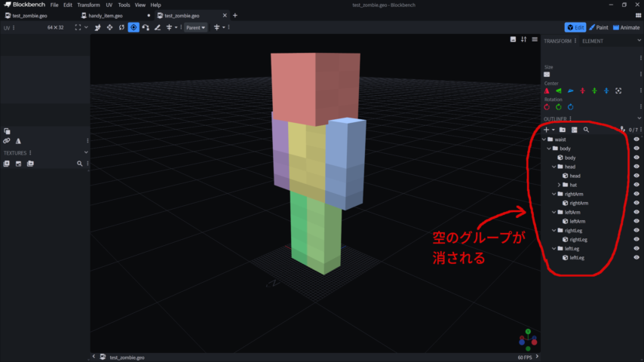The height and width of the screenshot is (362, 644).
Task: Toggle visibility of rightArm cube
Action: point(636,203)
